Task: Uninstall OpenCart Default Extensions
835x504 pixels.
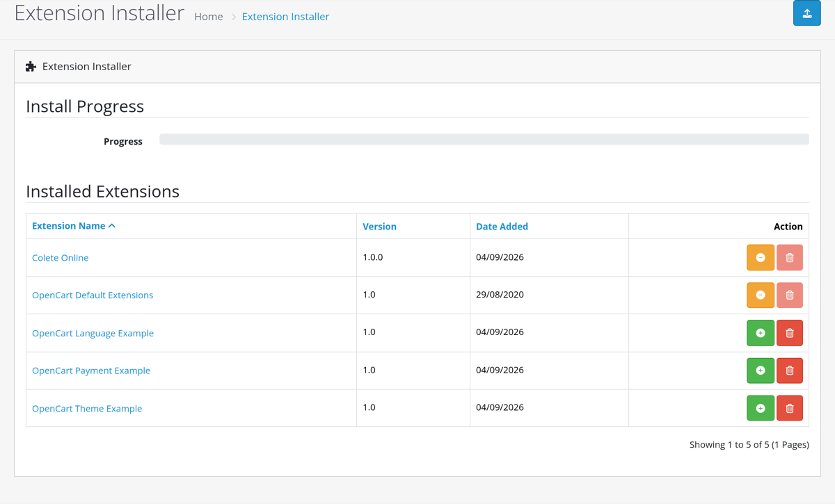Action: pyautogui.click(x=761, y=295)
